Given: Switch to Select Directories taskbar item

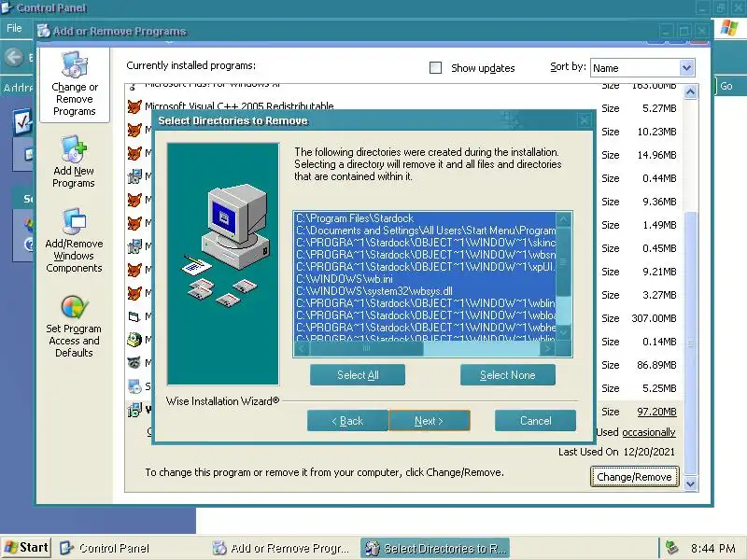Looking at the screenshot, I should pyautogui.click(x=434, y=548).
